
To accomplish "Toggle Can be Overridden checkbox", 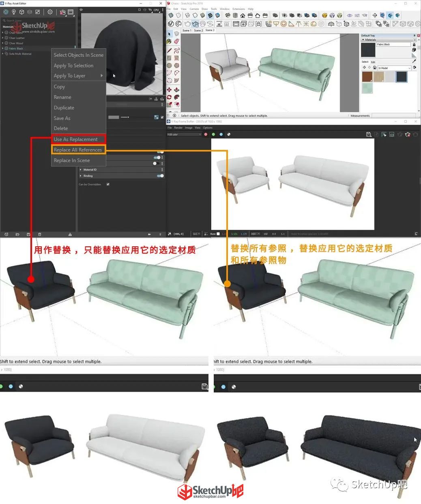I will tap(108, 184).
